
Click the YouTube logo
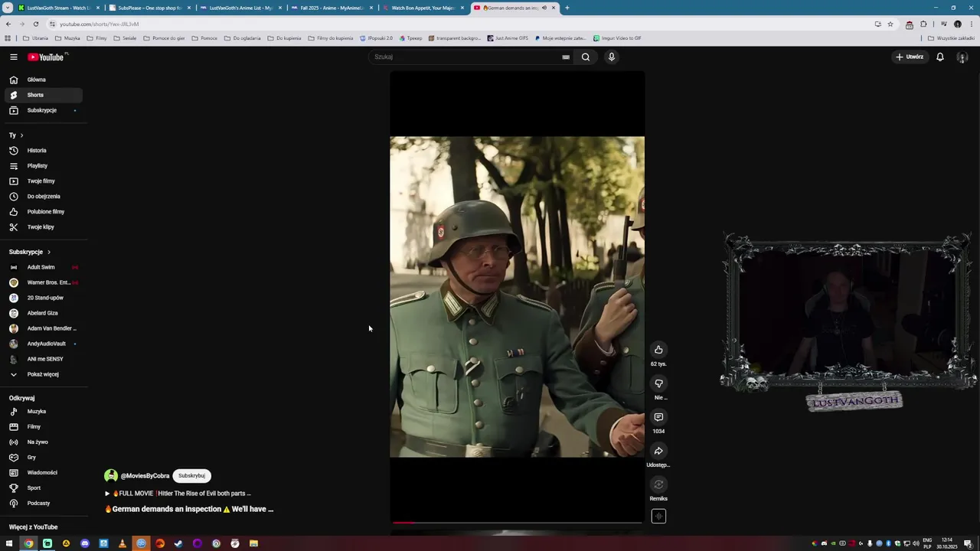[47, 57]
